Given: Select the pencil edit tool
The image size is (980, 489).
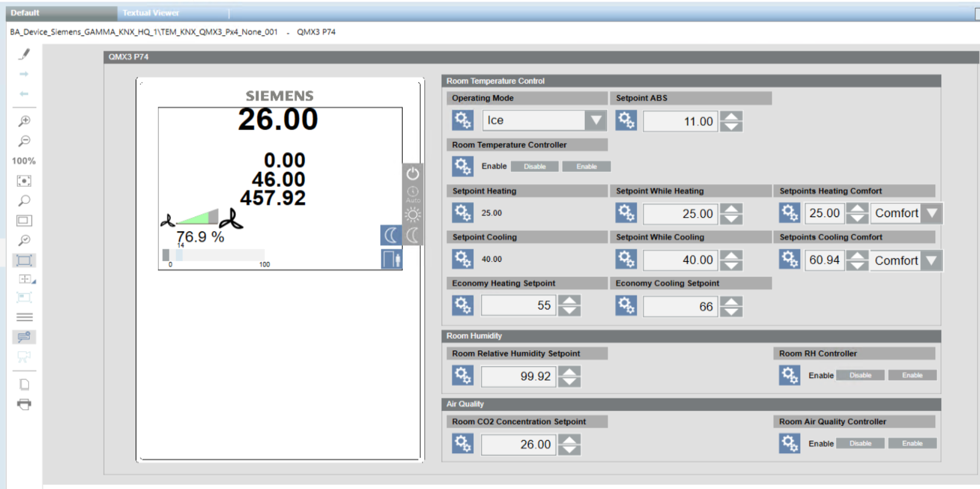Looking at the screenshot, I should point(24,54).
